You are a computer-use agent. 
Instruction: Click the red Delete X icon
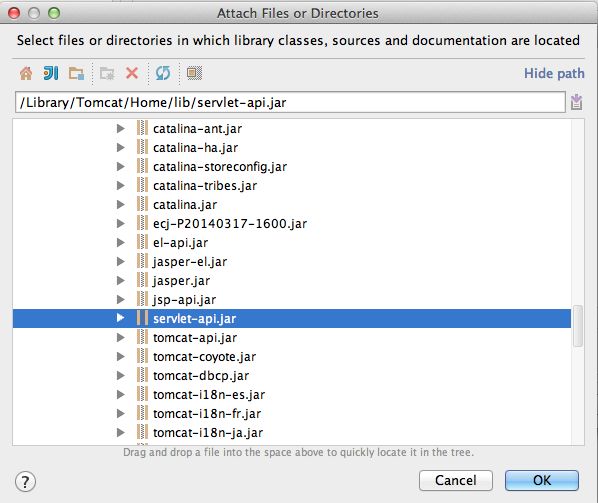tap(132, 73)
